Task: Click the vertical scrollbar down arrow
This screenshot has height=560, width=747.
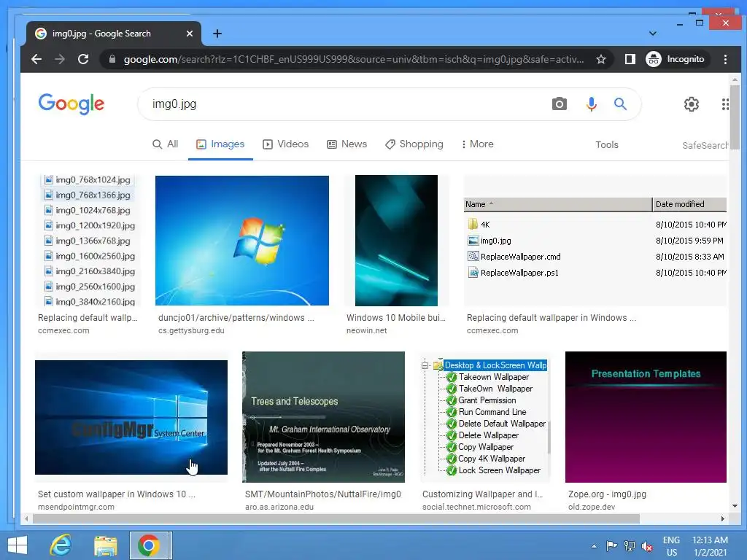Action: [735, 506]
